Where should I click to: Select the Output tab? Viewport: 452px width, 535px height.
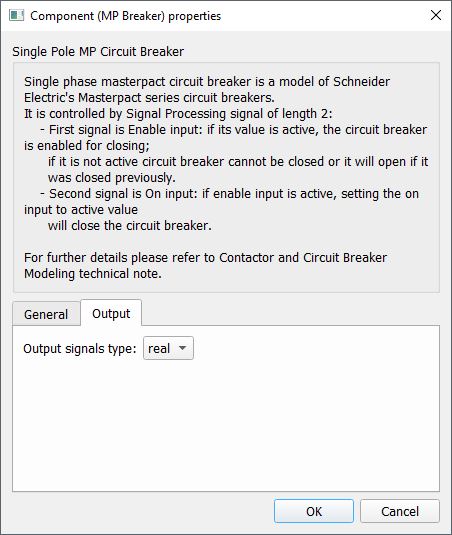tap(111, 313)
